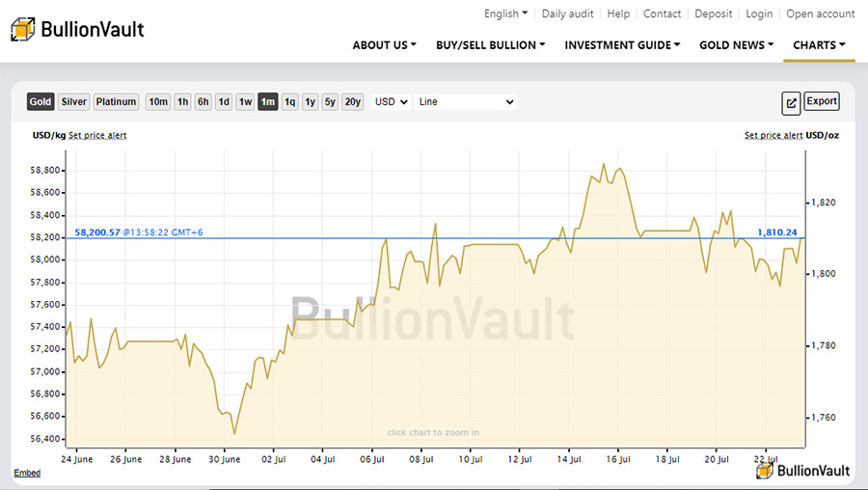
Task: Click Set price alert next to USD/oz
Action: click(x=773, y=135)
